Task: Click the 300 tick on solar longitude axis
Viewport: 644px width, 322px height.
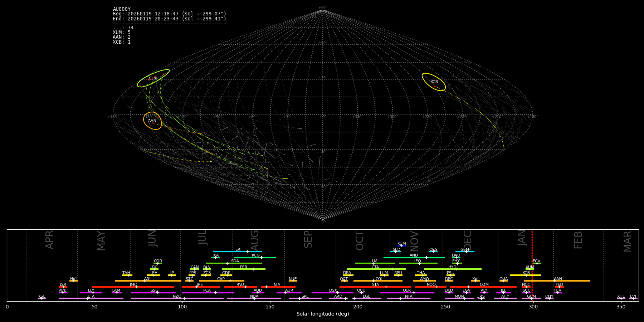Action: (x=533, y=307)
